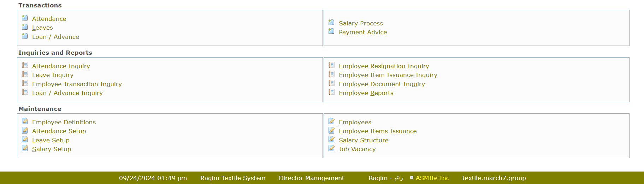
Task: Click the ASMIte Inc footer link
Action: coord(432,178)
